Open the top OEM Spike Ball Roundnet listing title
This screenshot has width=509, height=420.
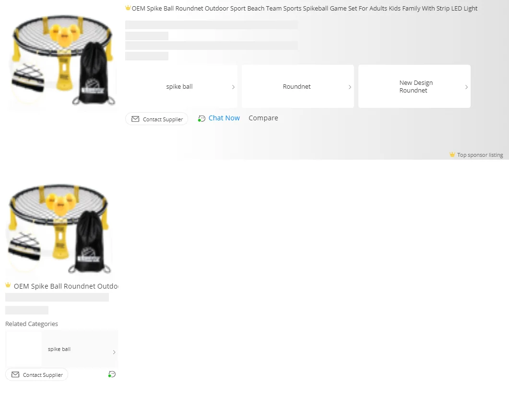tap(304, 9)
